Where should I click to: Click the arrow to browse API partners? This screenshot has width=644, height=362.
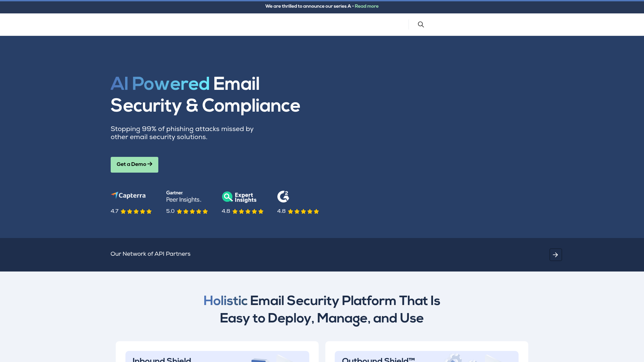[x=555, y=254]
